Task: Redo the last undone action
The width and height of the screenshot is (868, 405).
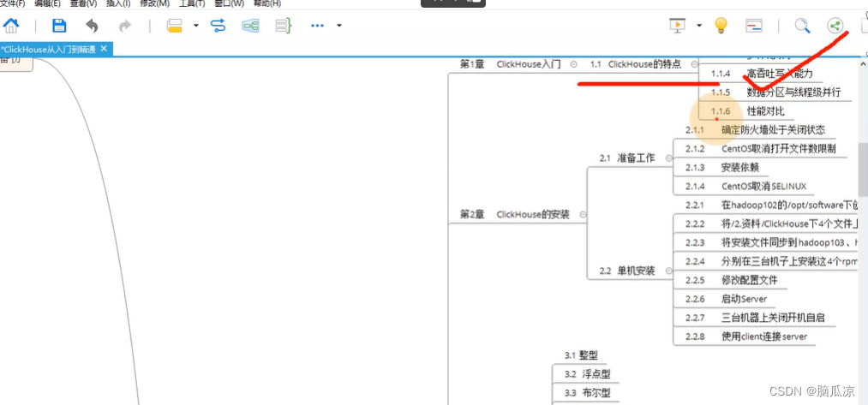Action: pyautogui.click(x=125, y=26)
